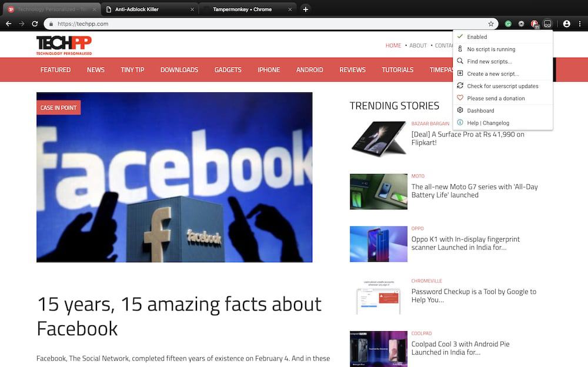The image size is (588, 367).
Task: Click the address bar URL field
Action: coord(270,24)
